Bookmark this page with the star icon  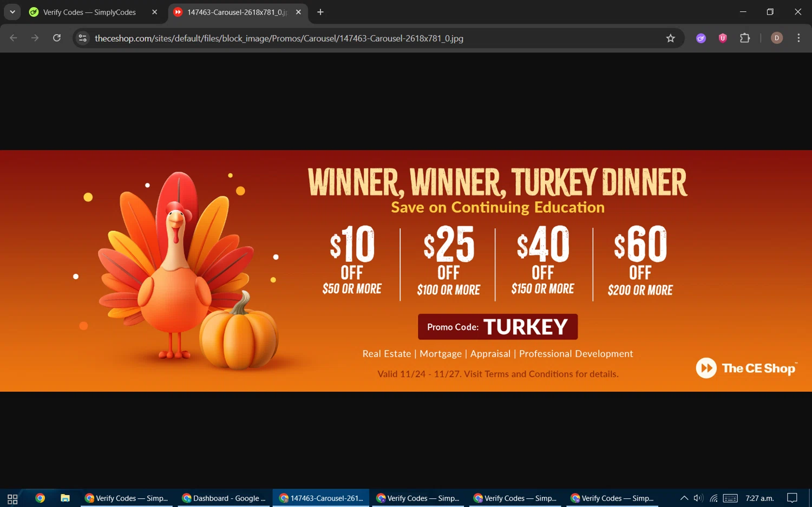670,38
